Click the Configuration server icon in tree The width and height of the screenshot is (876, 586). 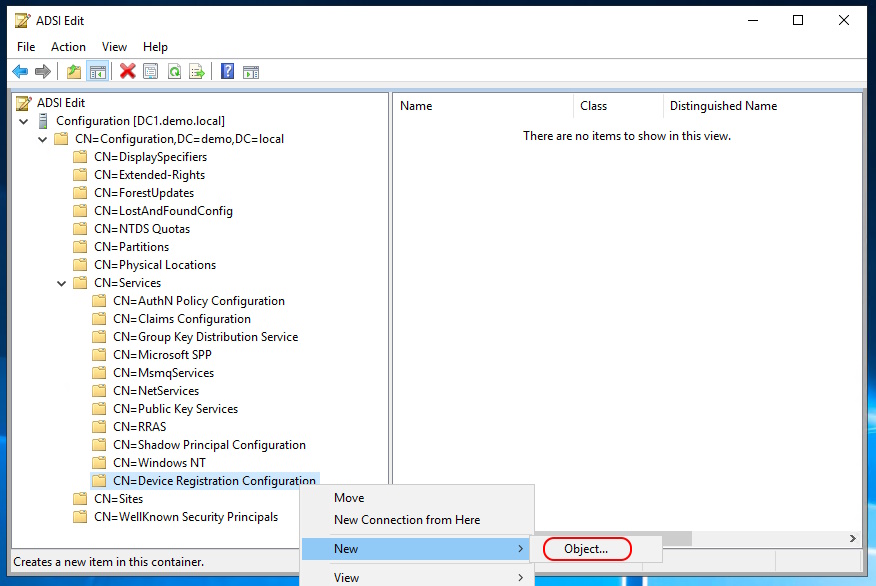click(x=43, y=121)
